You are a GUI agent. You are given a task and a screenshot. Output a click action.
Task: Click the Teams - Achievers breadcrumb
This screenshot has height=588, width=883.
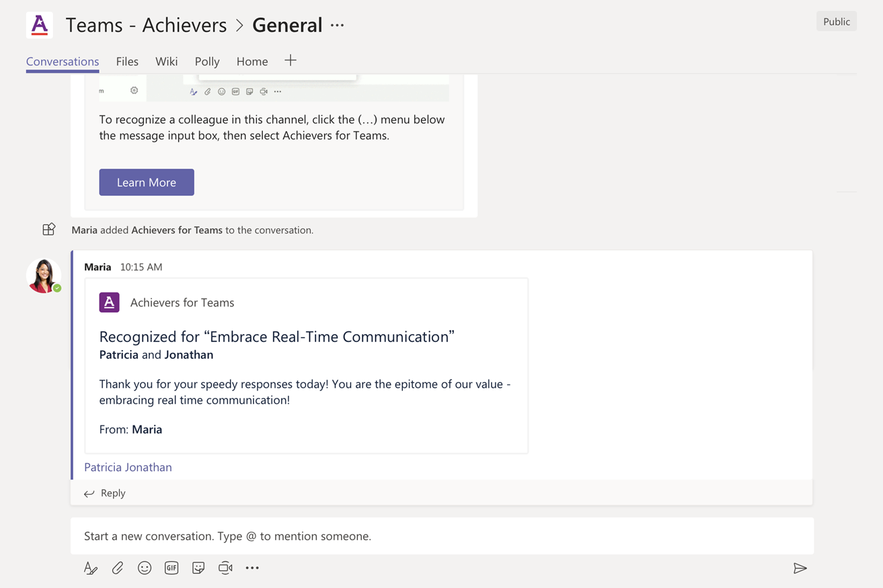146,25
